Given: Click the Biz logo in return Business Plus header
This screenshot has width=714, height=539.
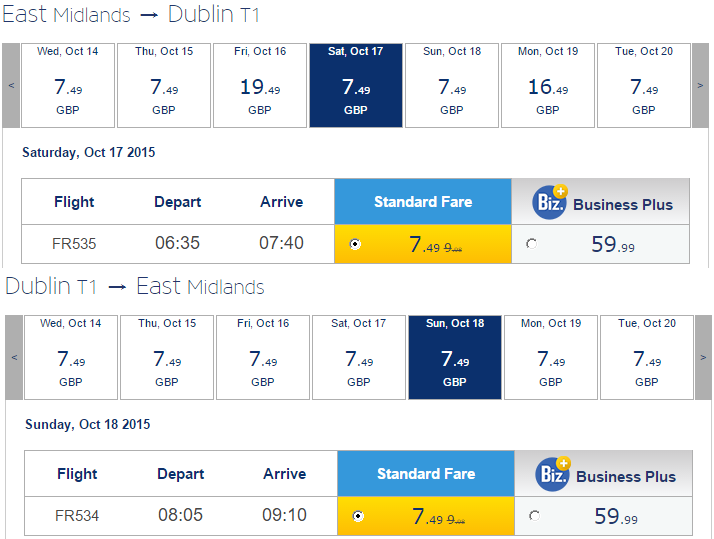Looking at the screenshot, I should click(x=553, y=473).
